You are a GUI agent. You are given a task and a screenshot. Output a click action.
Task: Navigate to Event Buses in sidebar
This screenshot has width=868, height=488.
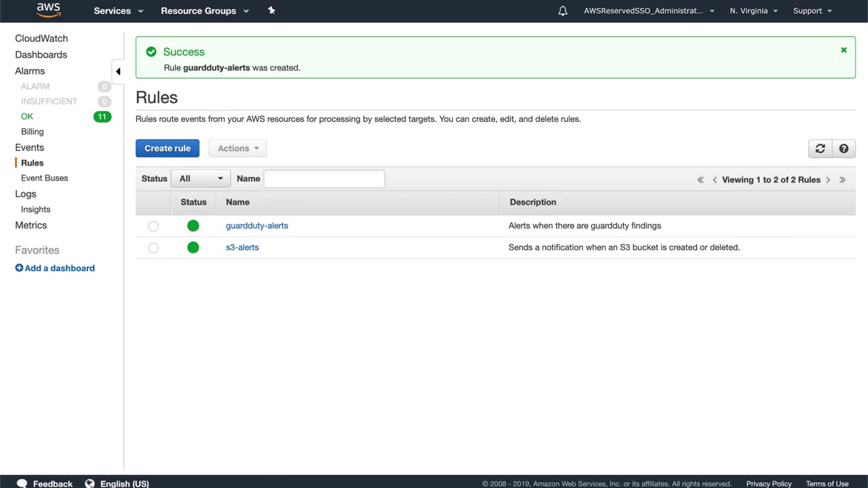click(x=45, y=178)
